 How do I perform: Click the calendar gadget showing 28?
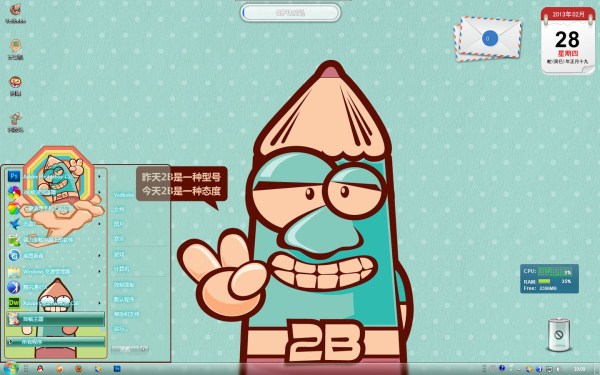(568, 41)
